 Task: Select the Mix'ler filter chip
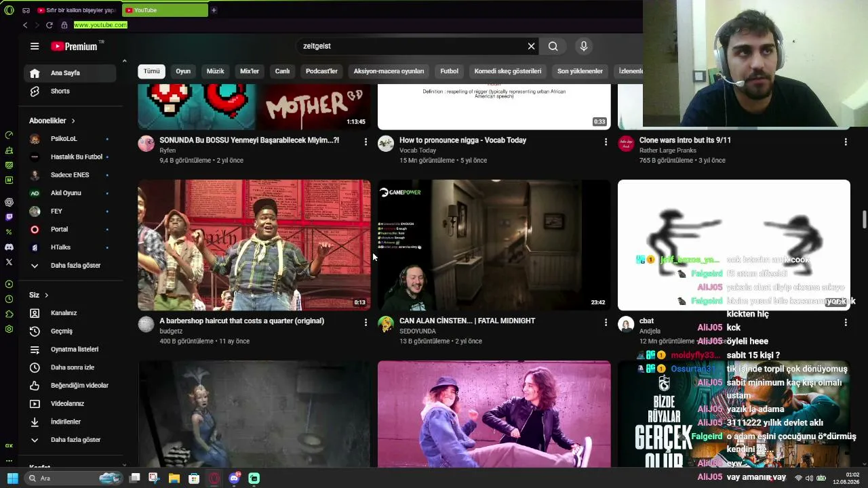[250, 71]
